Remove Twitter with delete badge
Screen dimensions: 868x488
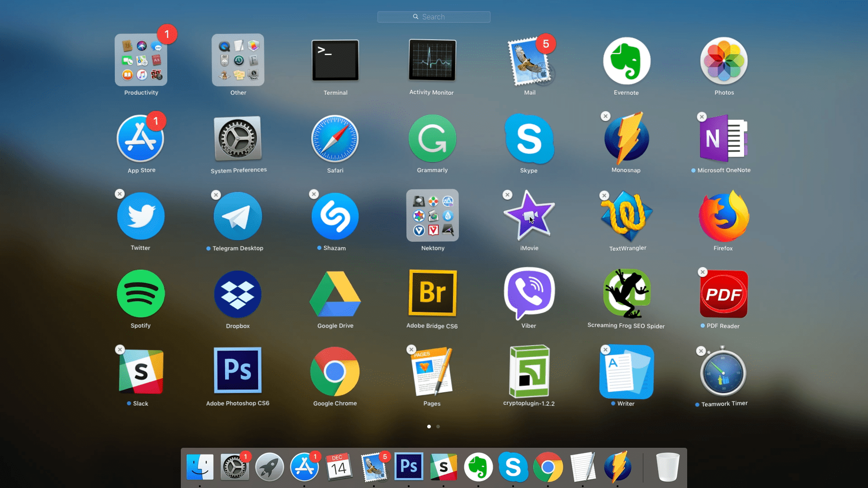click(120, 194)
